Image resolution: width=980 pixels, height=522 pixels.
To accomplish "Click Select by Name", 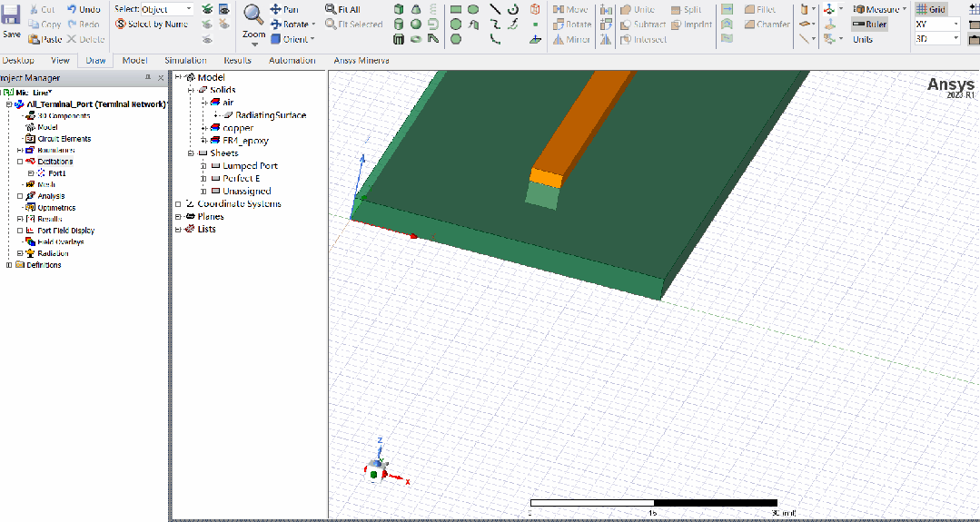I will click(x=153, y=25).
